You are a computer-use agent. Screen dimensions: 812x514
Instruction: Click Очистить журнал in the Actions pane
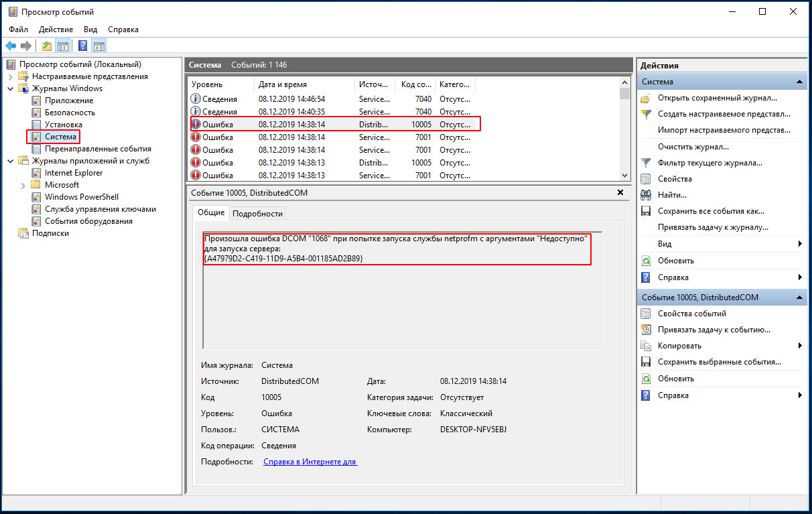click(x=693, y=147)
